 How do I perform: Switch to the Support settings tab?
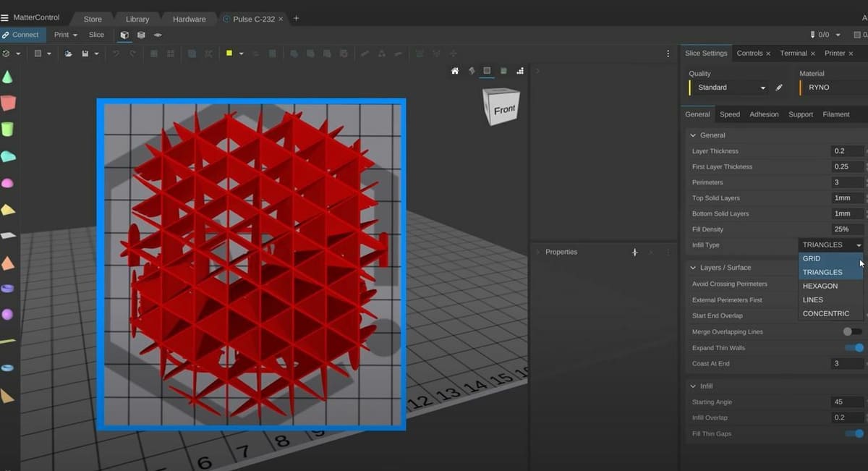click(801, 114)
